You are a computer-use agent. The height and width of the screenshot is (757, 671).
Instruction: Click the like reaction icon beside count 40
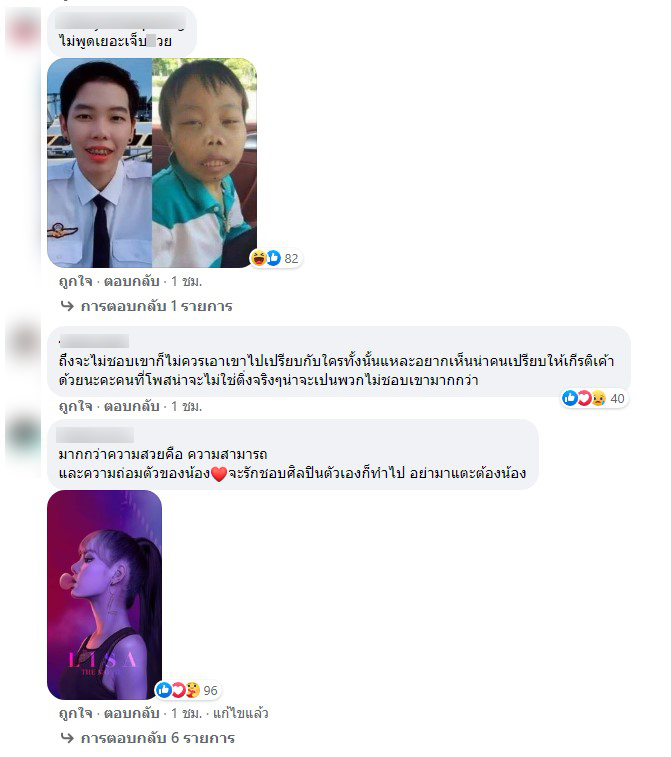[570, 398]
